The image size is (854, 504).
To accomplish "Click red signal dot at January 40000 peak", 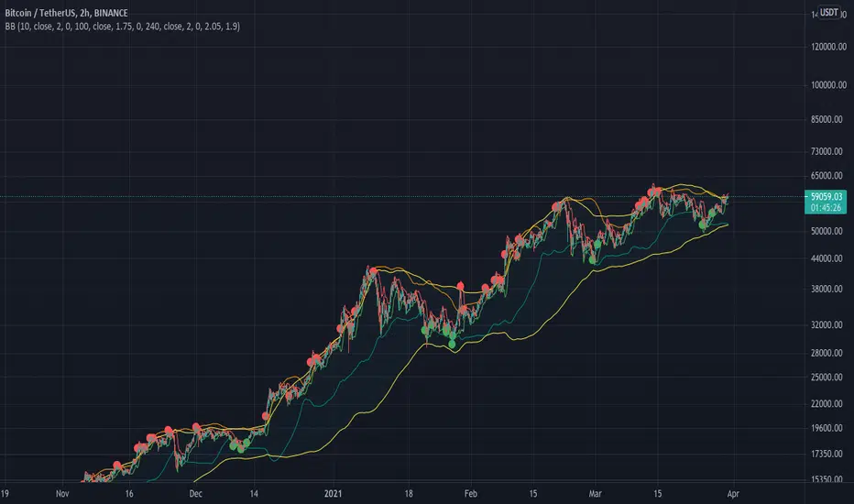I will pos(373,270).
